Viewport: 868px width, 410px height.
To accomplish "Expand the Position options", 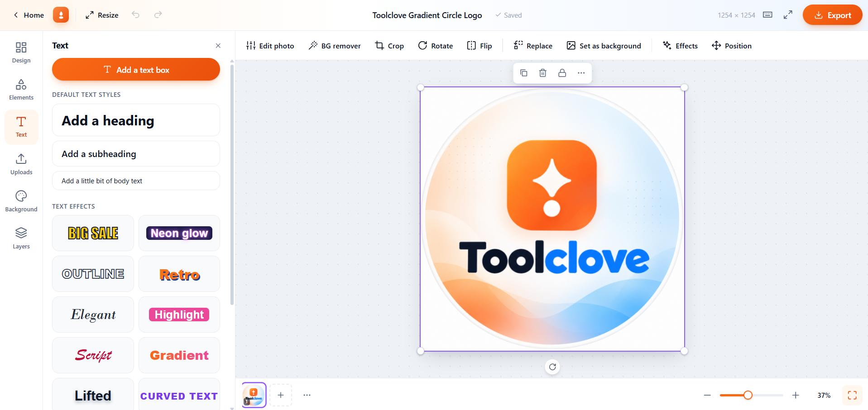I will point(732,46).
